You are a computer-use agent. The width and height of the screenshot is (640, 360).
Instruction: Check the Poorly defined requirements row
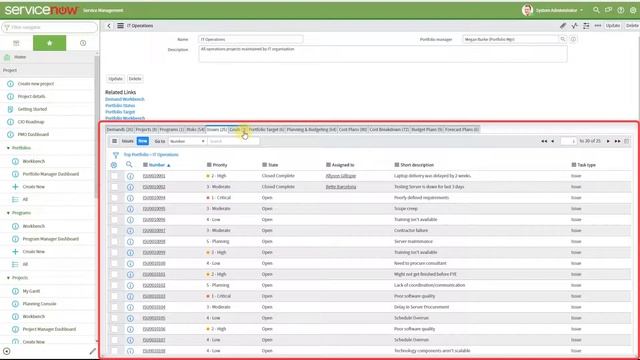115,198
